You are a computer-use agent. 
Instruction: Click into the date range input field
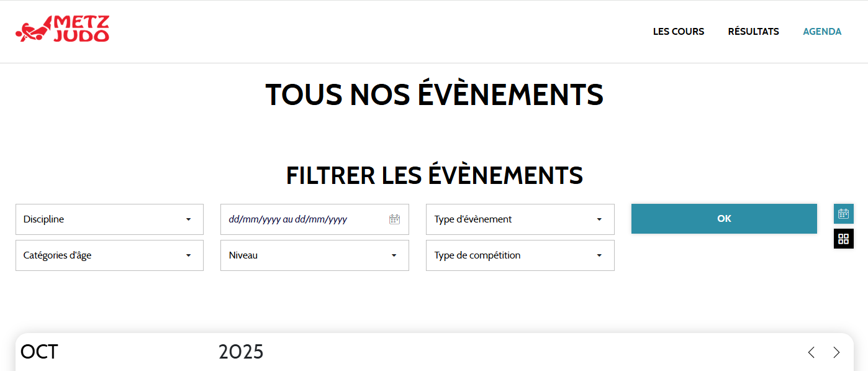304,219
